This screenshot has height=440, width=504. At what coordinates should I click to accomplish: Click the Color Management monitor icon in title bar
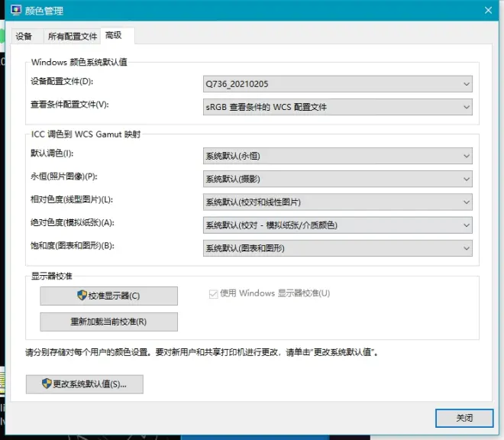coord(16,10)
